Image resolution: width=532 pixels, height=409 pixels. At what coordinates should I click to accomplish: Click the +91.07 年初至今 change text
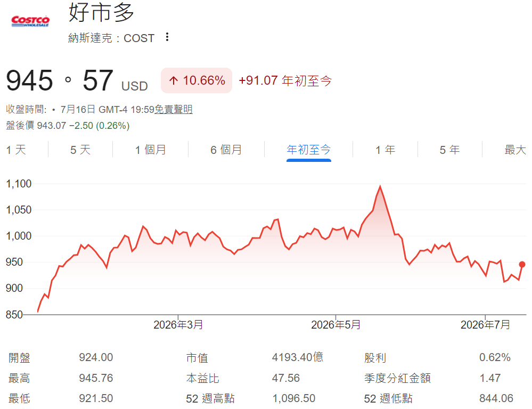point(285,81)
